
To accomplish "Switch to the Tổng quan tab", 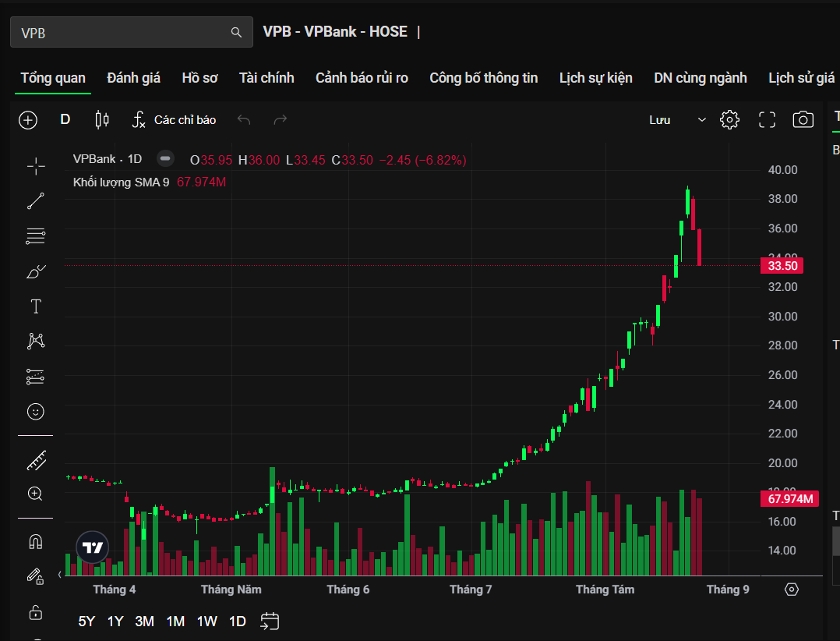I will pos(53,78).
